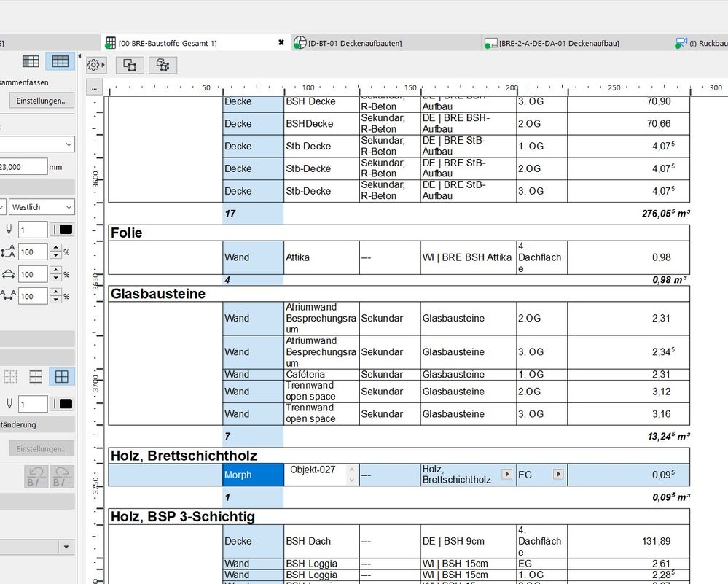Image resolution: width=728 pixels, height=584 pixels.
Task: Click the Glasbausteine group header
Action: point(399,294)
